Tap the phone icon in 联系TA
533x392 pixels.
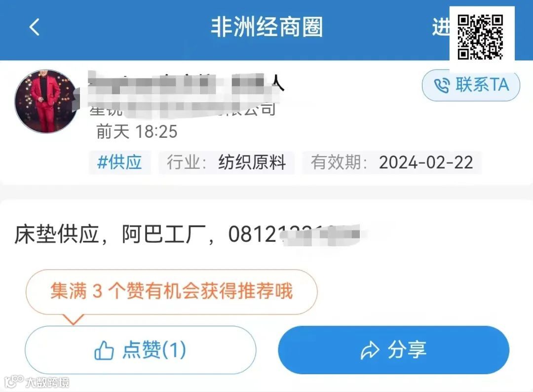(x=442, y=85)
